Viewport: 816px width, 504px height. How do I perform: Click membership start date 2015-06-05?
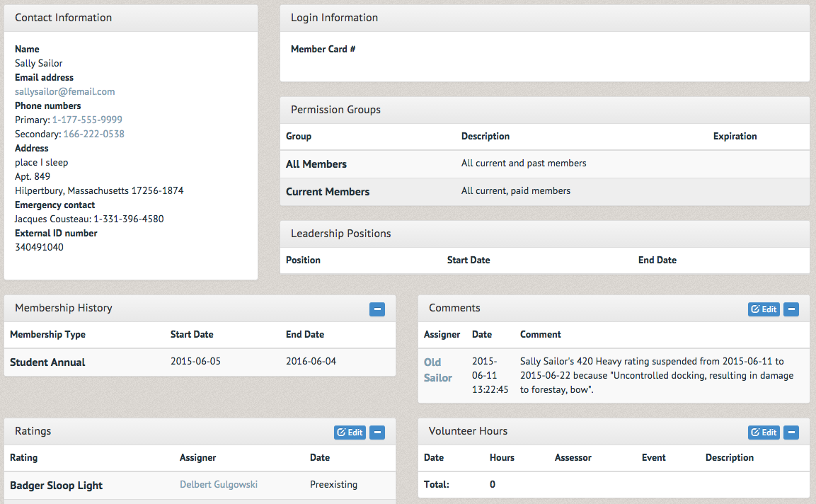(x=195, y=361)
